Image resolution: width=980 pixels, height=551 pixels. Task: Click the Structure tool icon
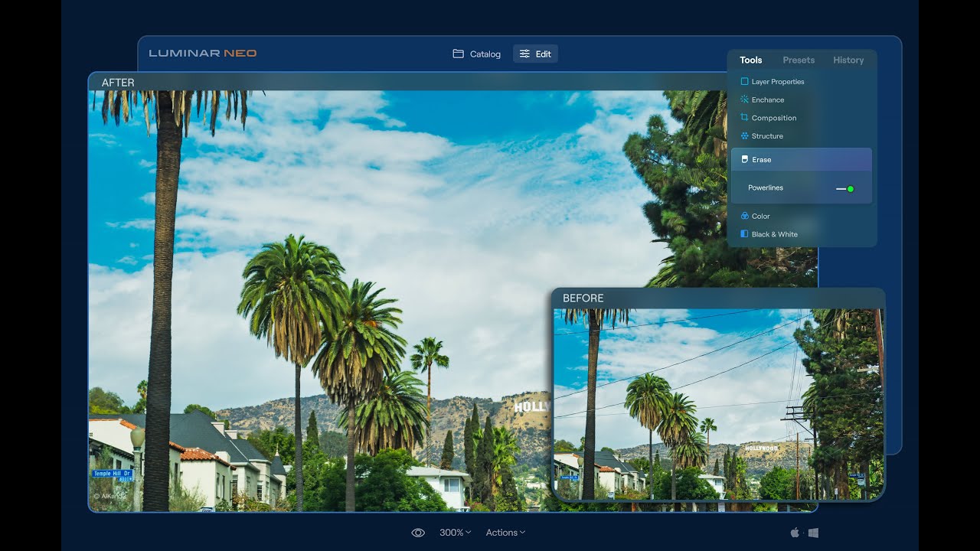point(744,136)
